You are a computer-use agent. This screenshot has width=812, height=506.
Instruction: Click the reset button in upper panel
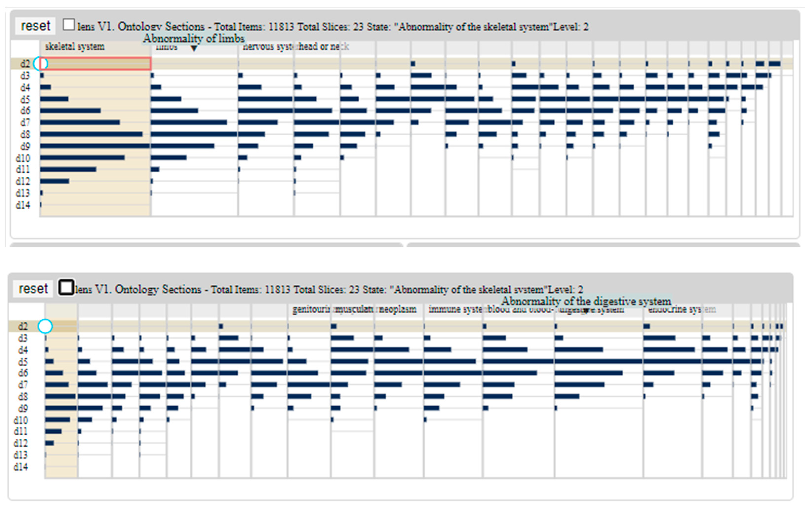[x=35, y=26]
